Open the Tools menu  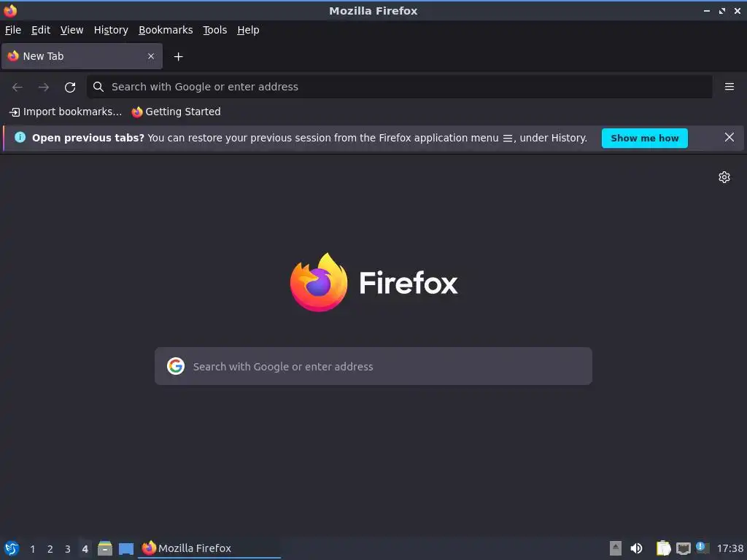pos(214,30)
